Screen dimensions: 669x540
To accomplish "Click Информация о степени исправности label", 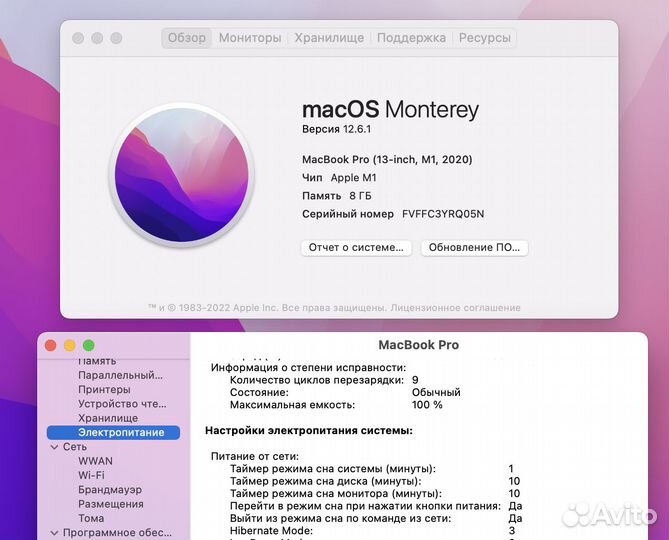I will pos(308,368).
